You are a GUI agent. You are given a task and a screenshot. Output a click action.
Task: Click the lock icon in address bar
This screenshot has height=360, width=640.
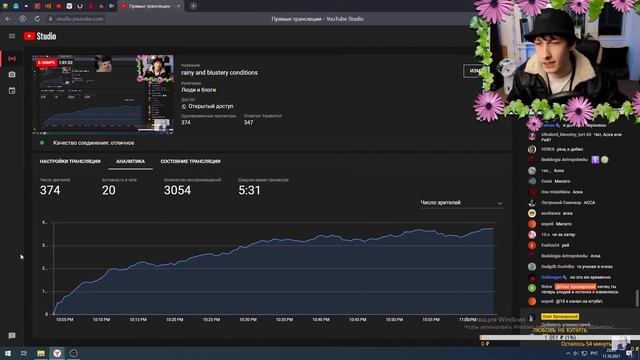click(51, 19)
